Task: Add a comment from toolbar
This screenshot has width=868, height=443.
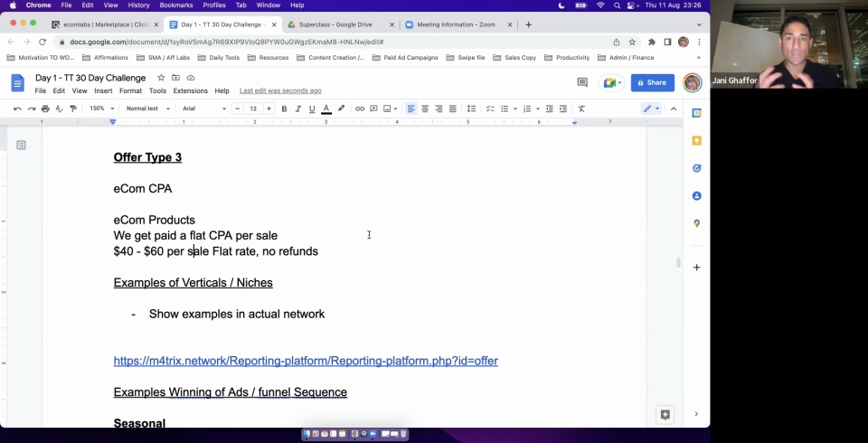Action: [373, 108]
